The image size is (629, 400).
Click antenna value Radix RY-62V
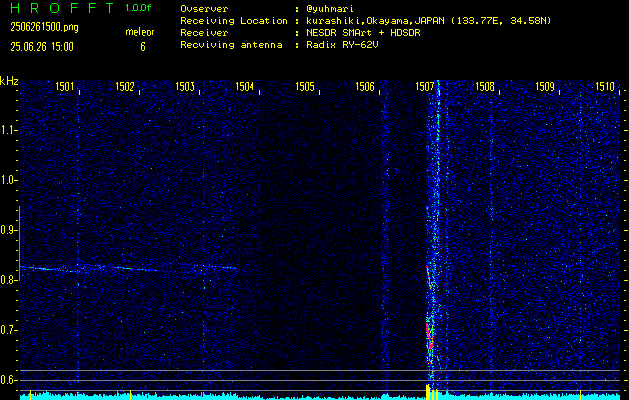(x=342, y=45)
